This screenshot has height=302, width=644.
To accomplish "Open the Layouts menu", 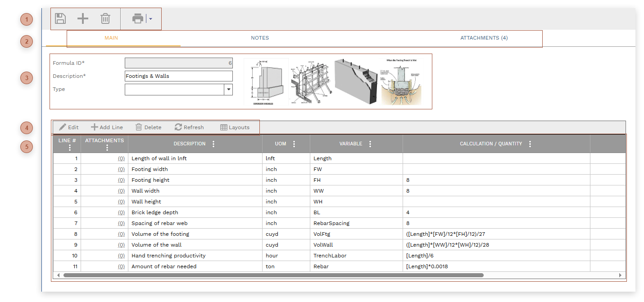I will pos(235,127).
